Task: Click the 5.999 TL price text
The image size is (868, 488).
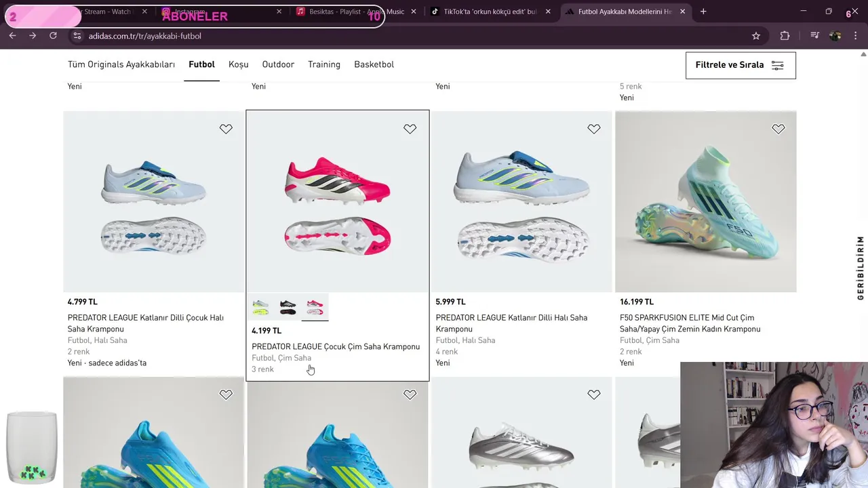Action: click(x=451, y=302)
